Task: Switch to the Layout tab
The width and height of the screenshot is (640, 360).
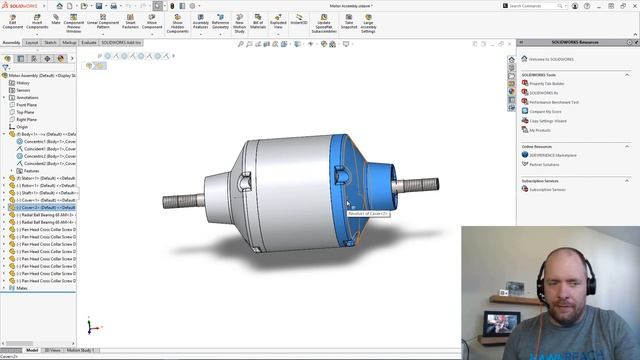Action: (32, 42)
